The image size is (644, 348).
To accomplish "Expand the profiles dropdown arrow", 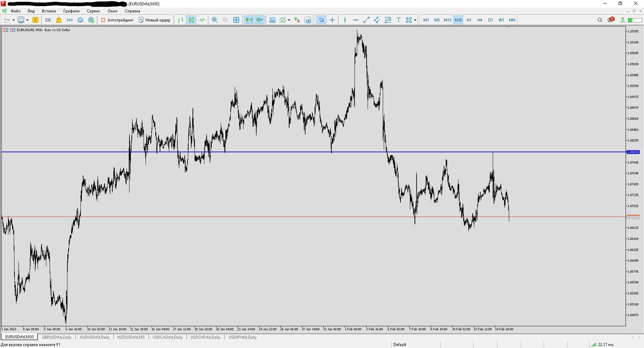I will tap(27, 20).
